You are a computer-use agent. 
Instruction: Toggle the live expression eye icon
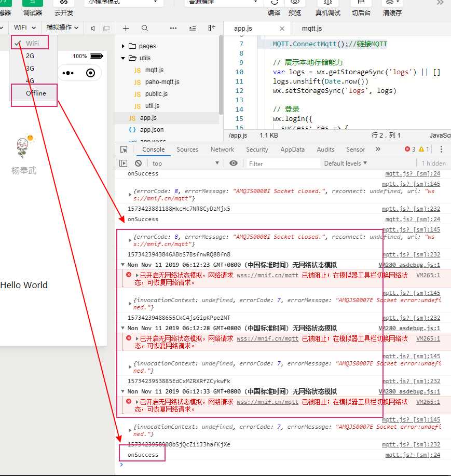coord(234,164)
